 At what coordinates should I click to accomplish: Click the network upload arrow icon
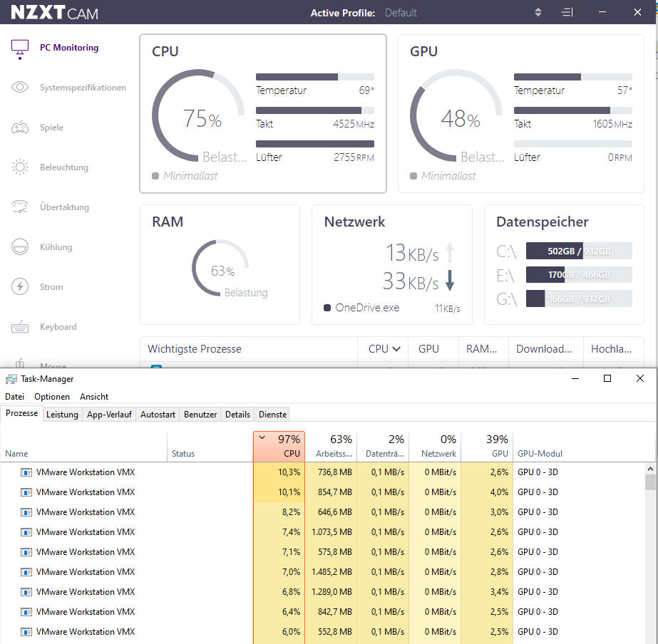click(x=450, y=252)
